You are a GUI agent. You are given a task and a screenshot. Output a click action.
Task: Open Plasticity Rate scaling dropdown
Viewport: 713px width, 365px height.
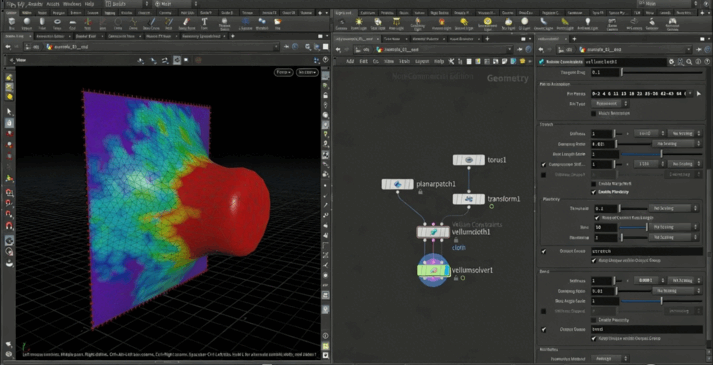(673, 227)
